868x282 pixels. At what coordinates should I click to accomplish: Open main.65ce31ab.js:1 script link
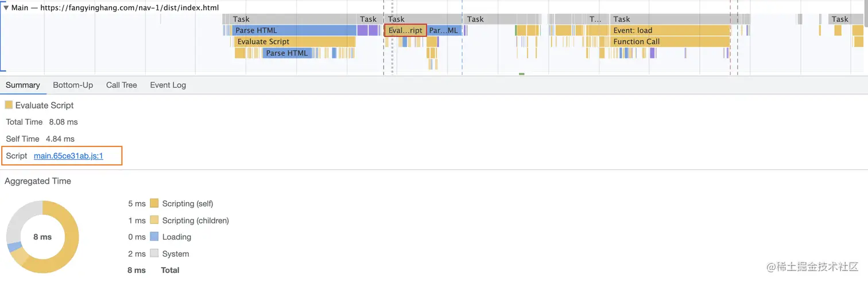coord(68,156)
